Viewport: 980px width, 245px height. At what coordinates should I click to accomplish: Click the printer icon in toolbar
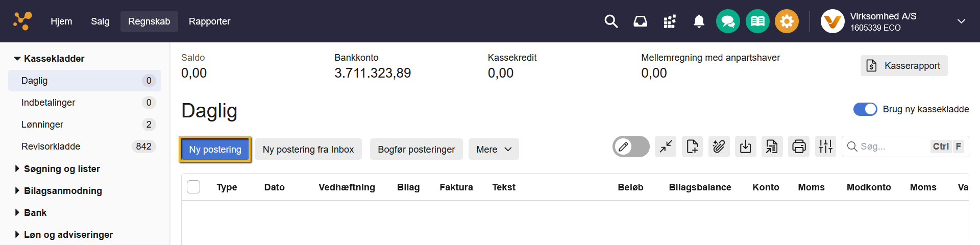(x=799, y=147)
